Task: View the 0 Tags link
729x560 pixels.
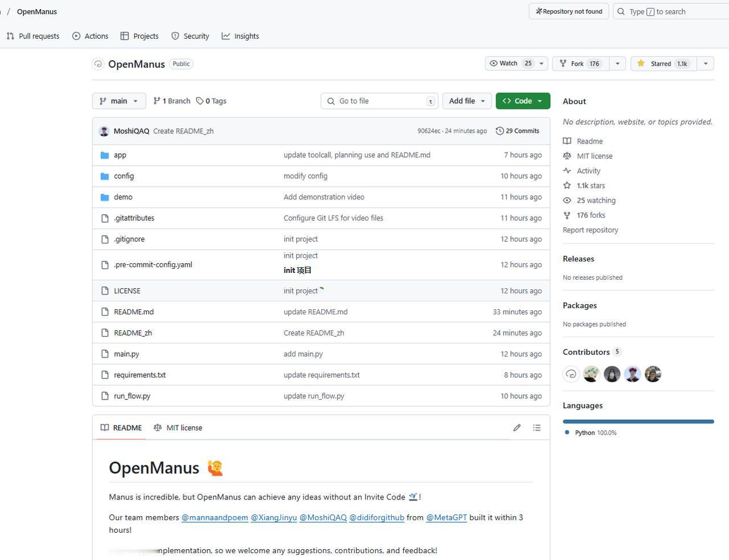Action: [211, 101]
